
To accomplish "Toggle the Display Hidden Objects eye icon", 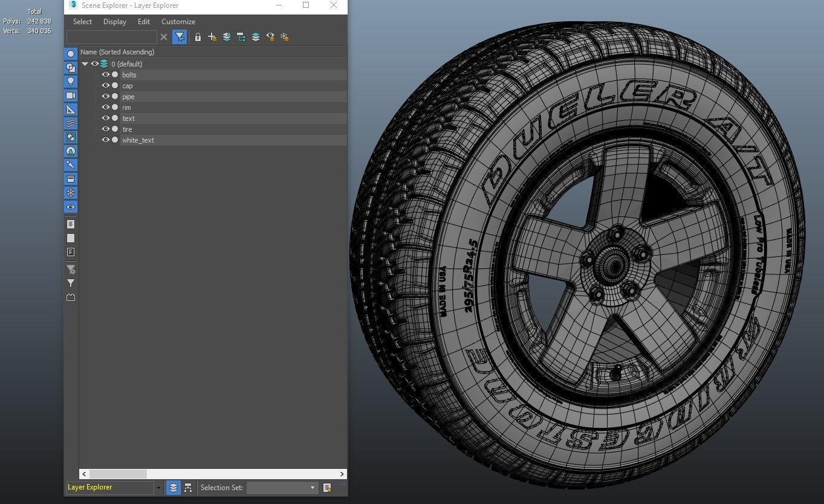I will click(71, 207).
